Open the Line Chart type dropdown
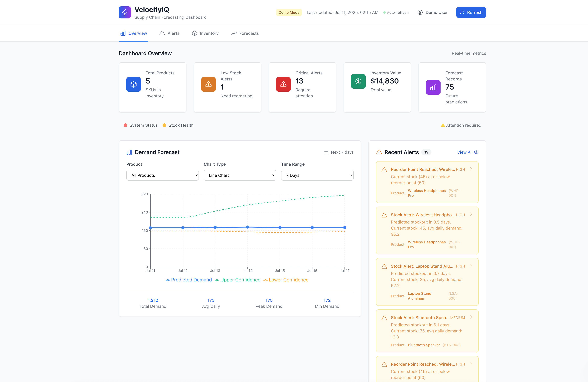This screenshot has width=588, height=382. point(240,175)
